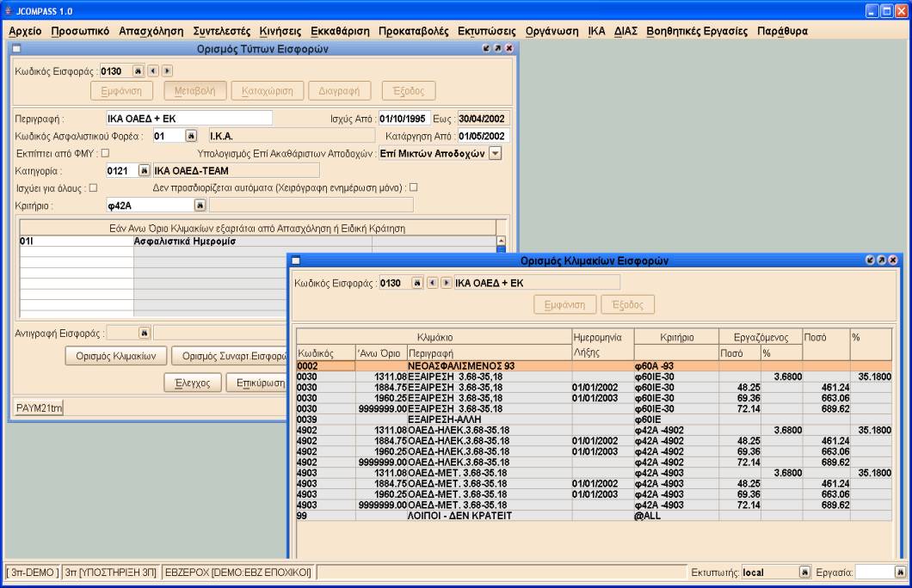Toggle Δεν προσδιορίζεται αυτόματα checkbox

(x=414, y=187)
